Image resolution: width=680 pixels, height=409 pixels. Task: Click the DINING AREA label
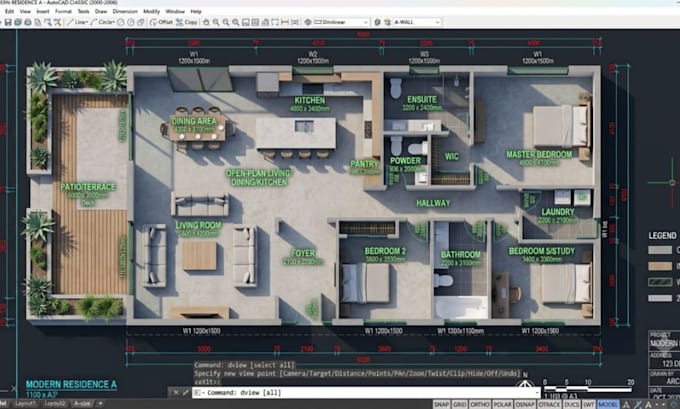194,121
